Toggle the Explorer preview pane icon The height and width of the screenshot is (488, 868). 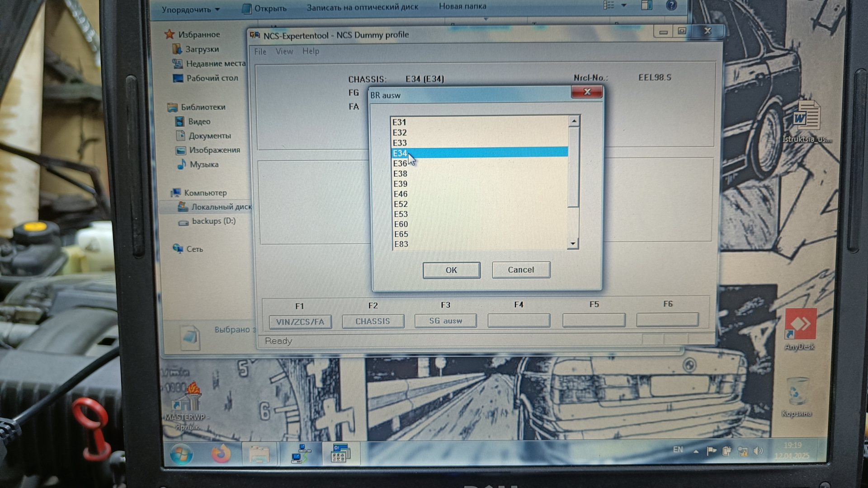647,5
